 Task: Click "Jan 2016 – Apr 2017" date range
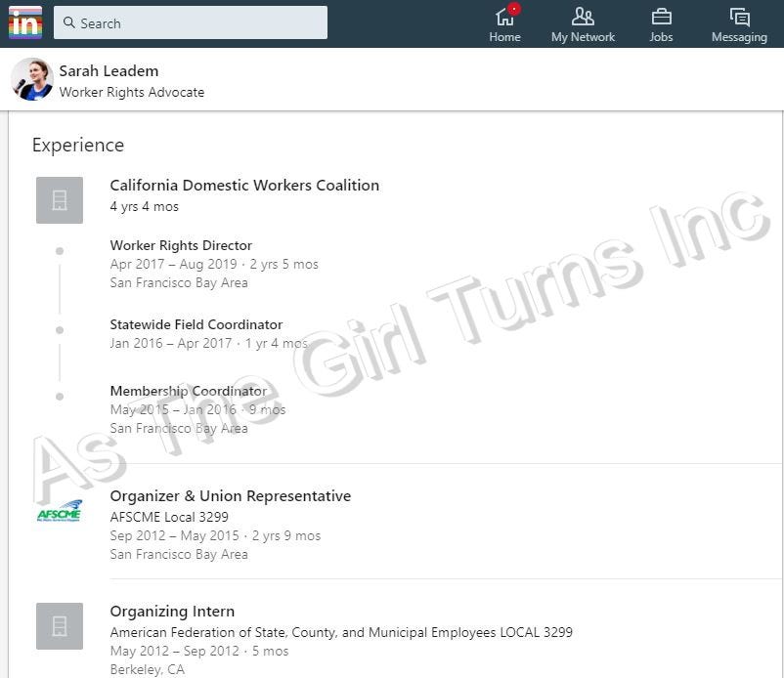coord(171,343)
